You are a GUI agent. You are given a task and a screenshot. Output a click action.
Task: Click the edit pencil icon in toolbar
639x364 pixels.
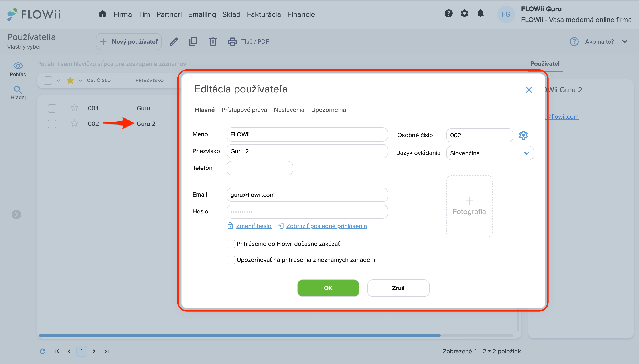[x=174, y=41]
